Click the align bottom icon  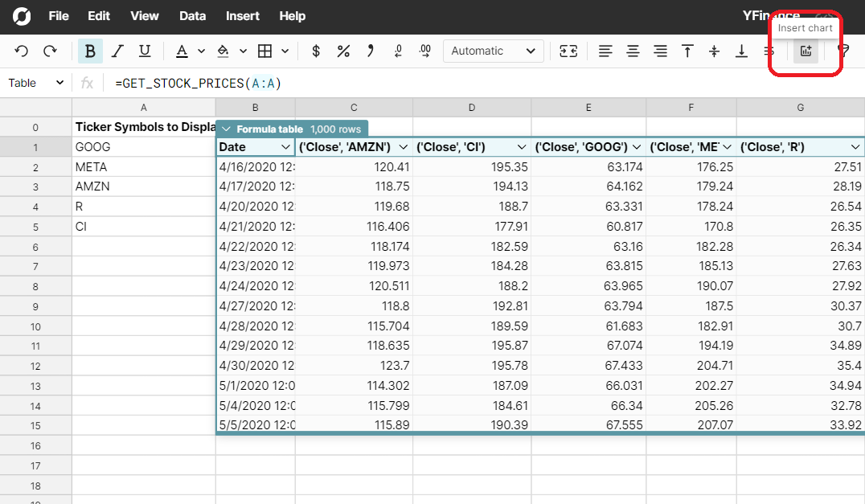(740, 50)
